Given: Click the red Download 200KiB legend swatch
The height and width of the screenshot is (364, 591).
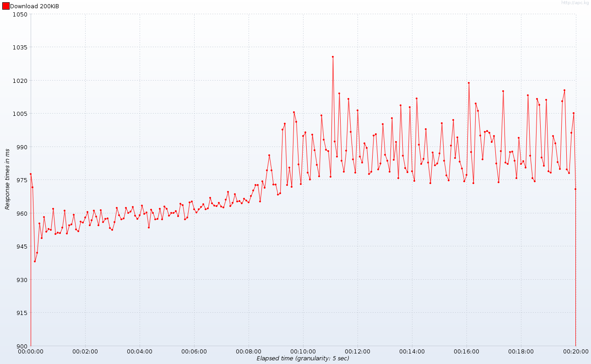Looking at the screenshot, I should tap(6, 6).
